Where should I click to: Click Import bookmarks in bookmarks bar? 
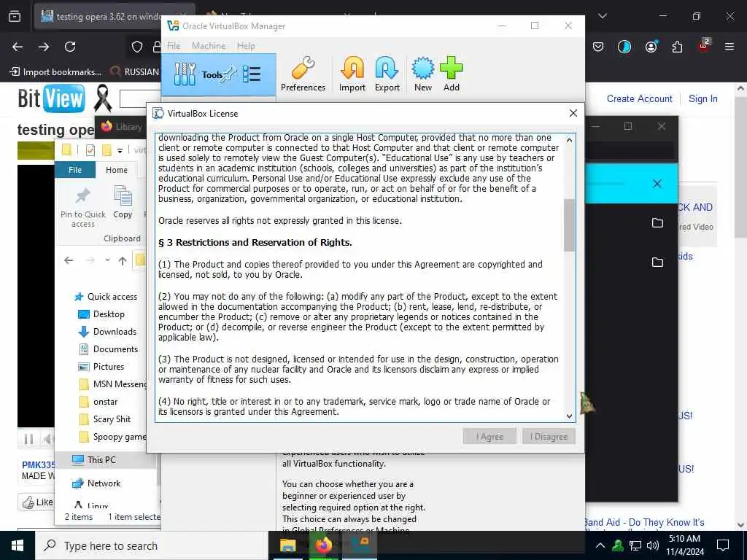pos(55,72)
